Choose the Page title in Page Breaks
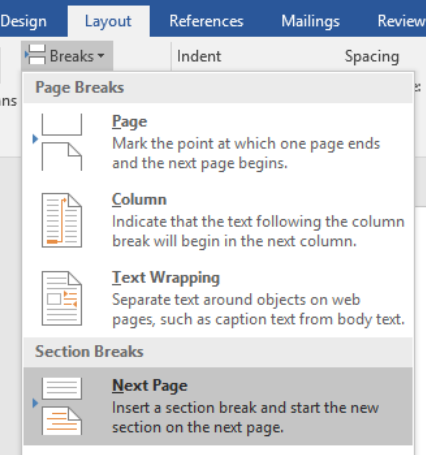This screenshot has width=426, height=455. coord(129,122)
